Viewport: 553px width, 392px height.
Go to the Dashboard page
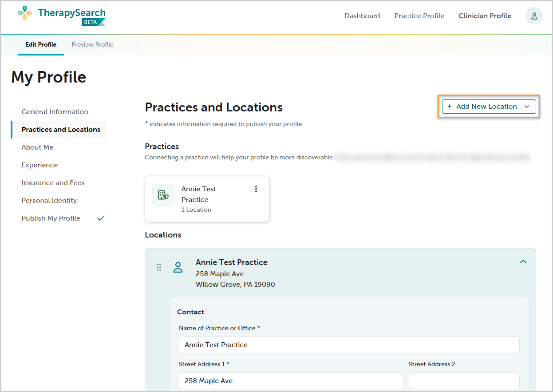pos(362,16)
